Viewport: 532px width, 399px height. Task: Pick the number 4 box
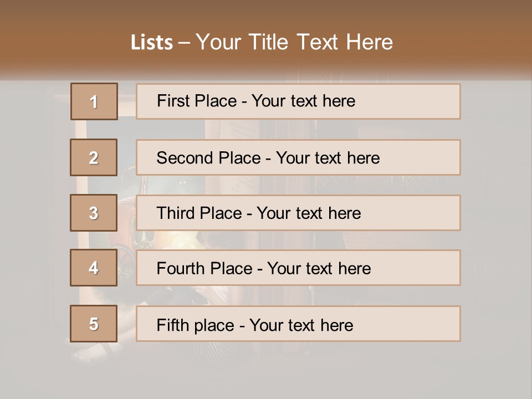[x=94, y=268]
